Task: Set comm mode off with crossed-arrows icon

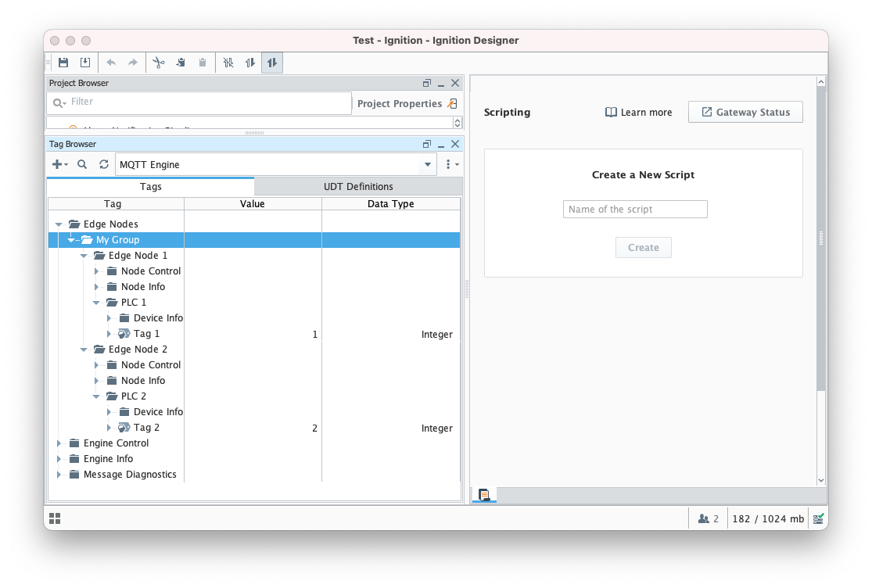Action: tap(228, 63)
